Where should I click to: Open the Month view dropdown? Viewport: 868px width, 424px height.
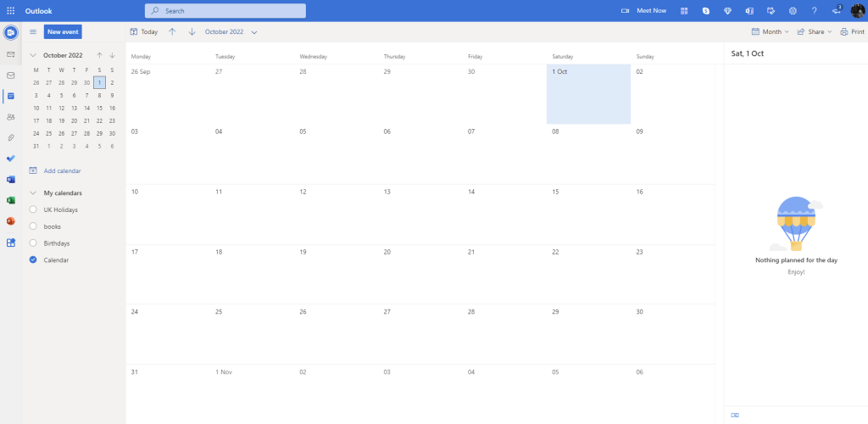(x=770, y=32)
